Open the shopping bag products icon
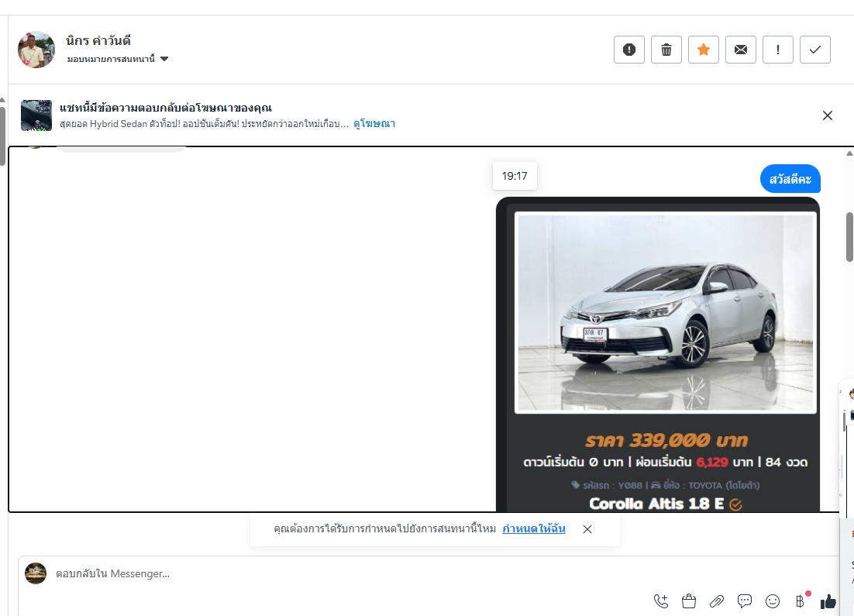This screenshot has height=616, width=854. click(688, 601)
